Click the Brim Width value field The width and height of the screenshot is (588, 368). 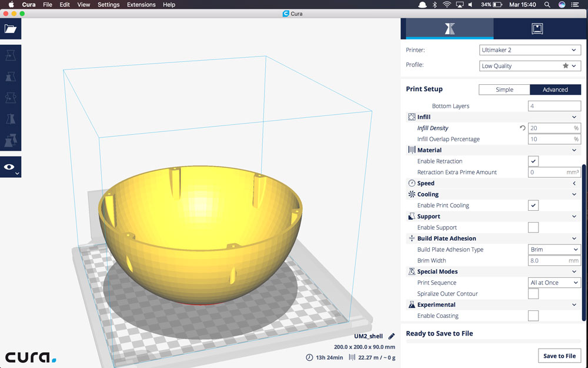click(x=554, y=260)
